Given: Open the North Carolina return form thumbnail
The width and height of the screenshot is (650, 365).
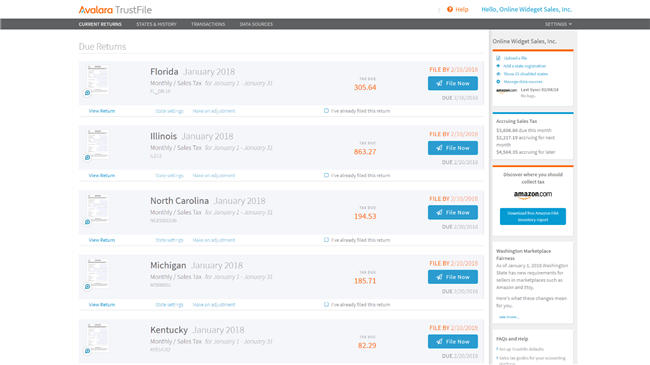Looking at the screenshot, I should pos(98,208).
